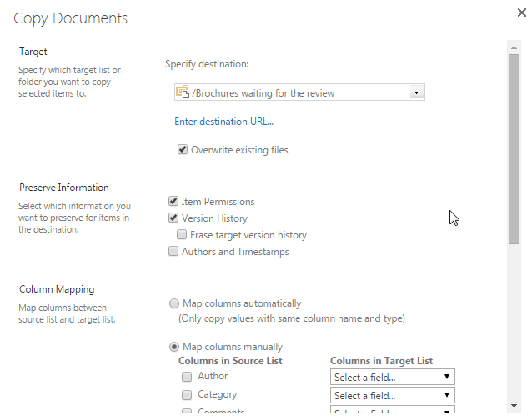This screenshot has height=420, width=532.
Task: Open target field dropdown for Category
Action: [x=392, y=395]
